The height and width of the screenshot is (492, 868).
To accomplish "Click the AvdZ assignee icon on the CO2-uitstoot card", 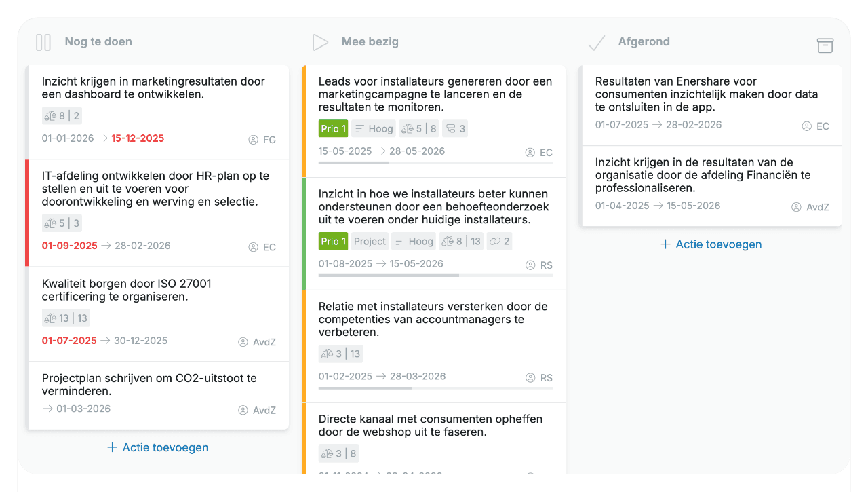I will tap(243, 410).
